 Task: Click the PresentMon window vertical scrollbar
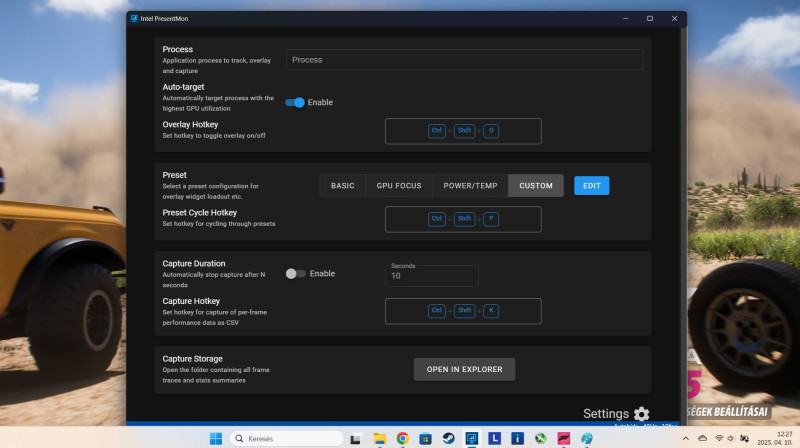coord(683,225)
